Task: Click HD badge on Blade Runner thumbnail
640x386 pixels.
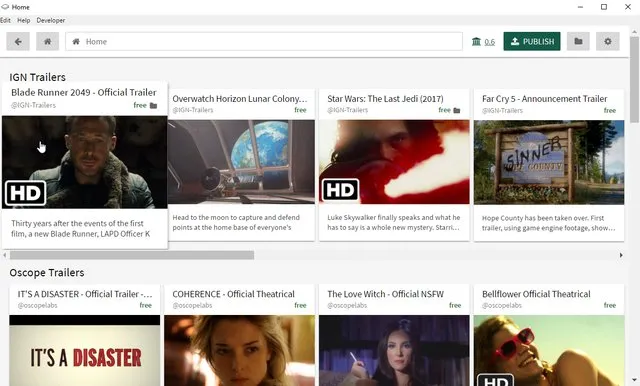Action: (25, 193)
